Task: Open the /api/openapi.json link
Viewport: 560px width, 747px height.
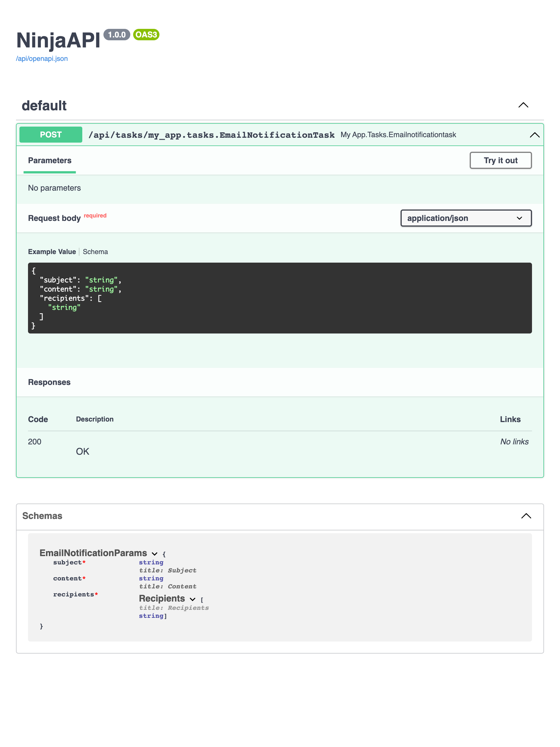Action: pos(41,58)
